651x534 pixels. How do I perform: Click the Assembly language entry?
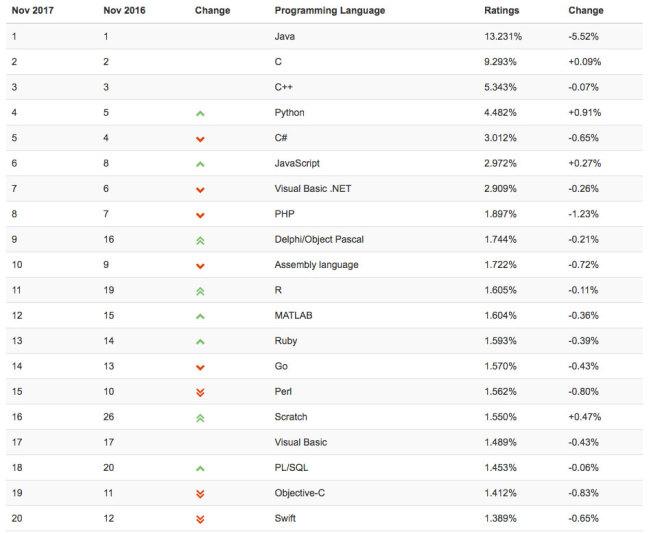point(316,265)
